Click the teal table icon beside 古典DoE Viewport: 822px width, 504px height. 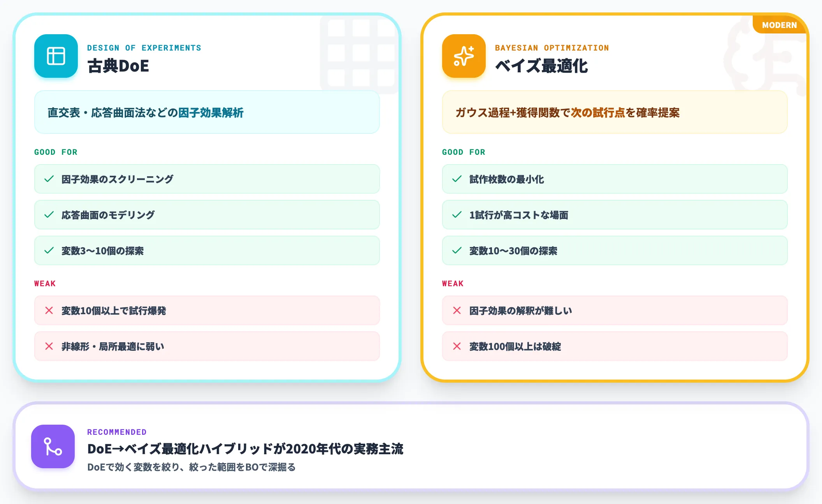(x=56, y=56)
